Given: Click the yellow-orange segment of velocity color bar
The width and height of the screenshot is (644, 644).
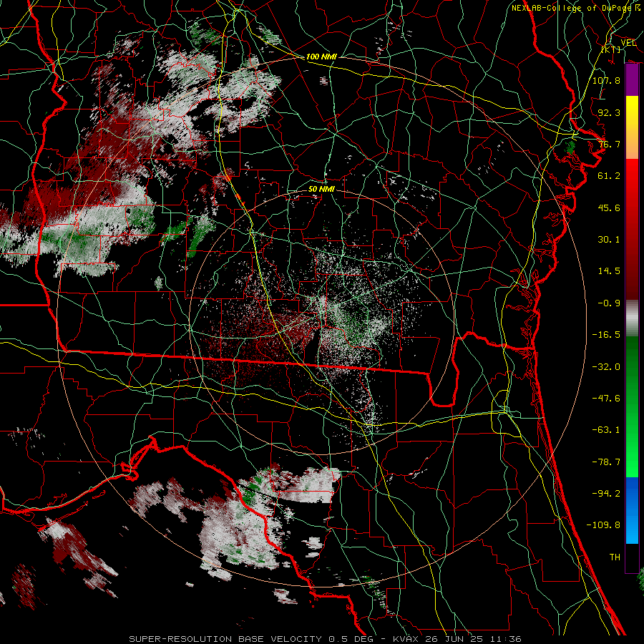Looking at the screenshot, I should click(x=632, y=127).
